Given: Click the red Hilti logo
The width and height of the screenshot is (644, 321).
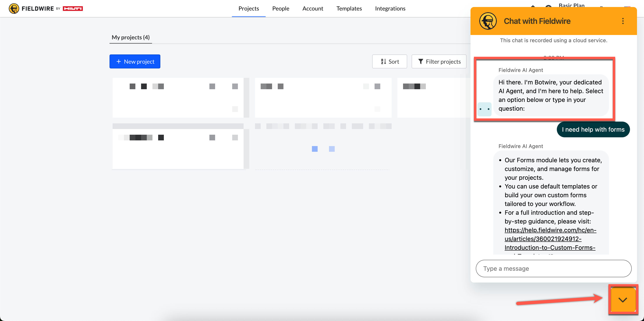Looking at the screenshot, I should pos(73,9).
